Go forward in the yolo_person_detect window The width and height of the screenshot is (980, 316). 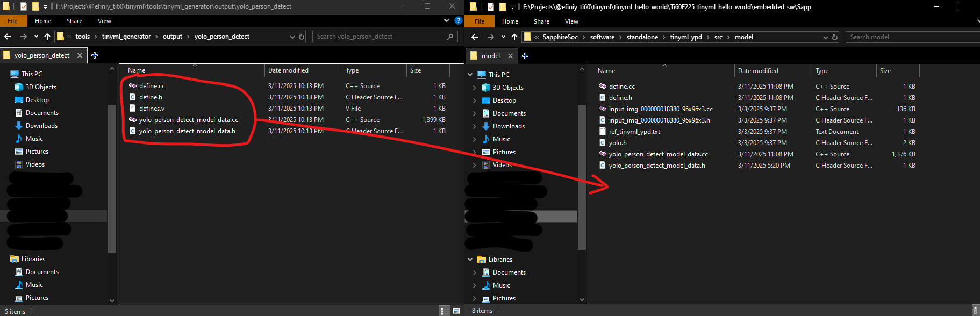click(23, 37)
